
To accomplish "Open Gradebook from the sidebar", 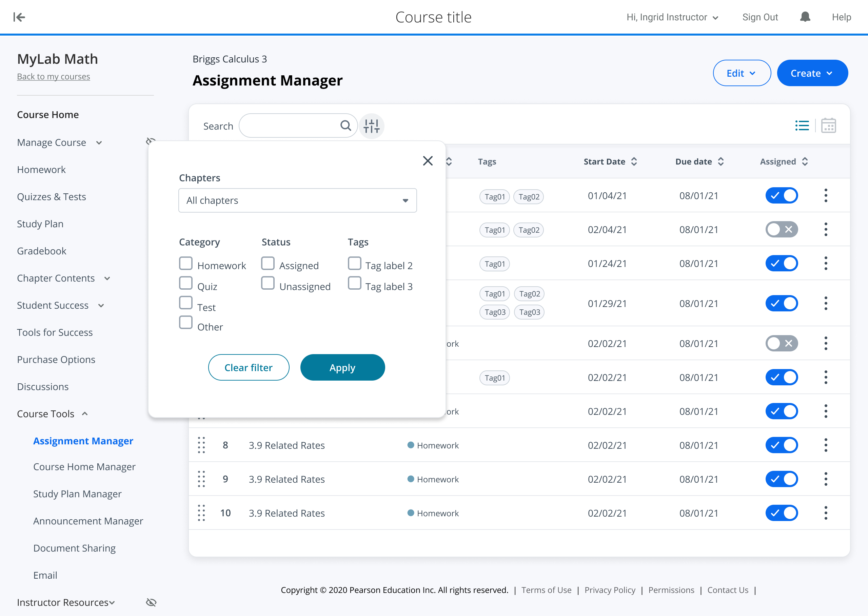I will [x=42, y=251].
